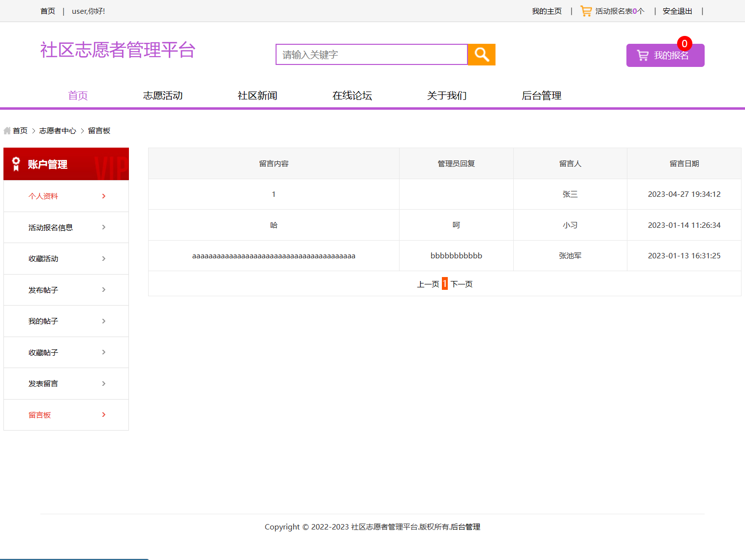Screen dimensions: 745x560
Task: Open 志愿者中心 from the breadcrumb
Action: [58, 130]
